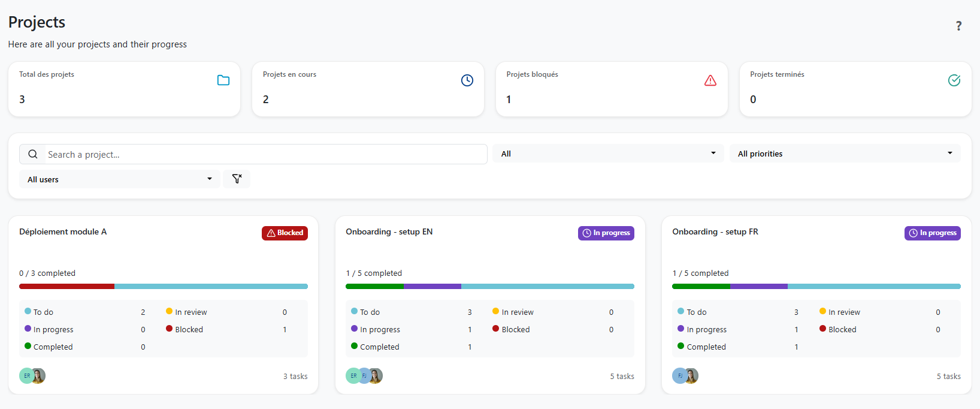Click the help question mark icon

tap(958, 26)
